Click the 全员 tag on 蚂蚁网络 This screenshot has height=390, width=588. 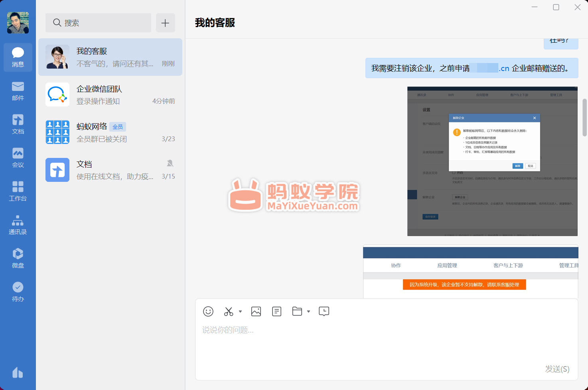pos(118,127)
